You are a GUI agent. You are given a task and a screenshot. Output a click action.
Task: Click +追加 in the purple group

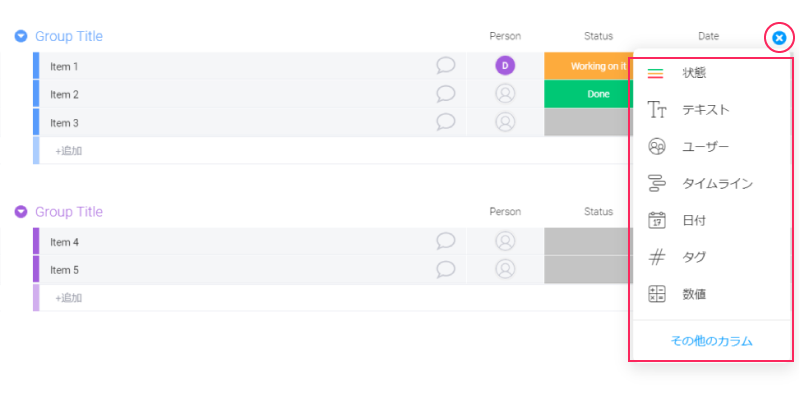(68, 298)
